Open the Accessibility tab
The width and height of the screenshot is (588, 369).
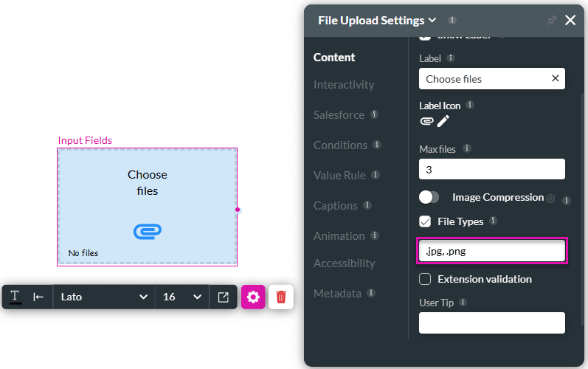345,263
